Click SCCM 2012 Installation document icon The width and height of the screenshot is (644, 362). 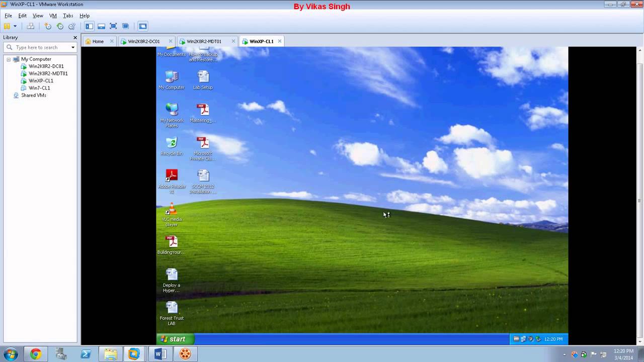pos(203,182)
